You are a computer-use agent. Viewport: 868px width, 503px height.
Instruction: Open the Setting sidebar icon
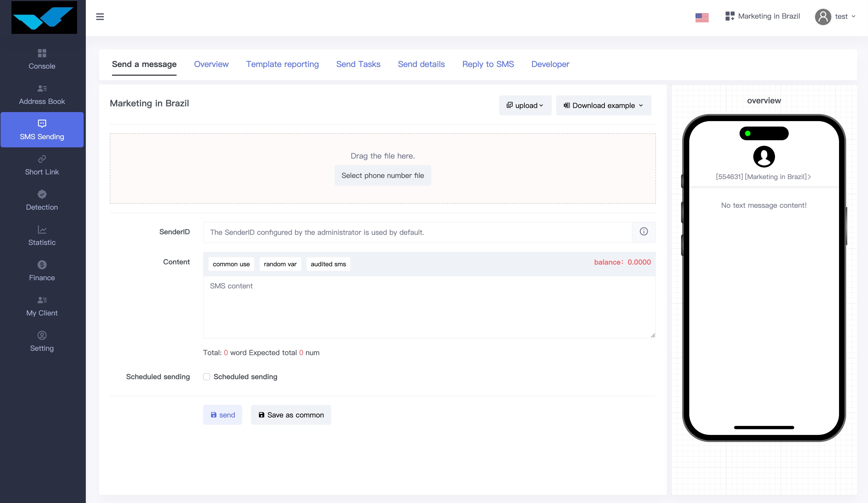[x=42, y=335]
